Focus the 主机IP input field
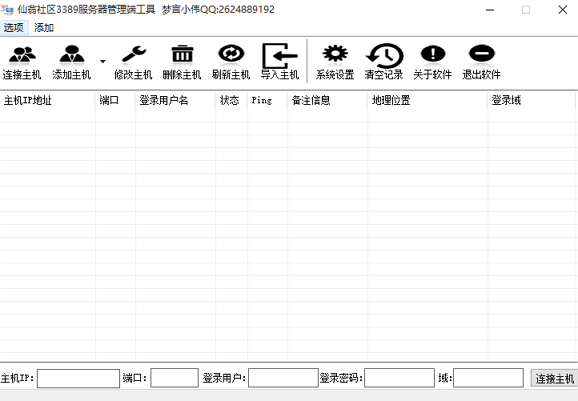 pyautogui.click(x=79, y=378)
